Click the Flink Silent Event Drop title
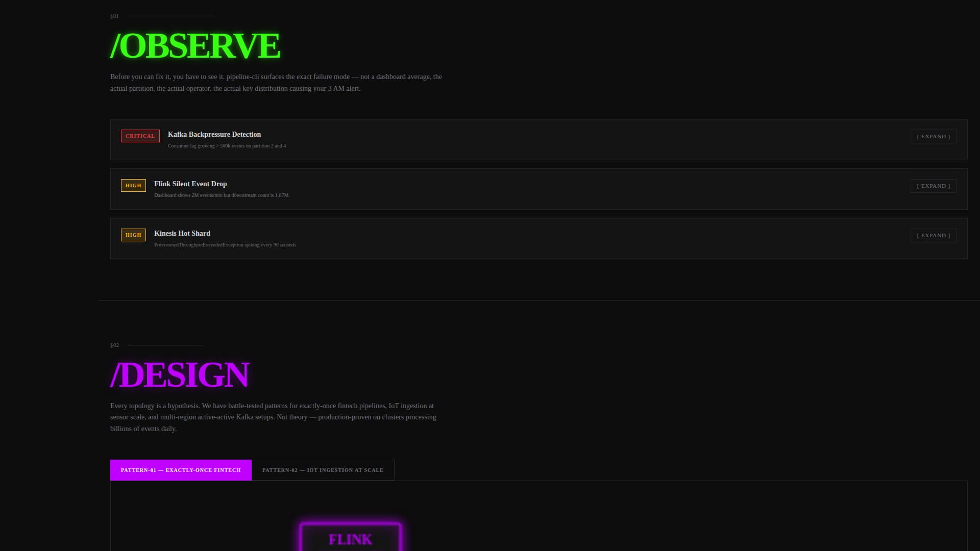This screenshot has width=980, height=551. tap(190, 184)
